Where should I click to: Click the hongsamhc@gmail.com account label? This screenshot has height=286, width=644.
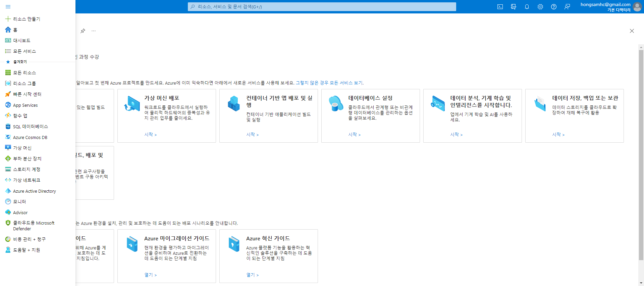[x=605, y=4]
